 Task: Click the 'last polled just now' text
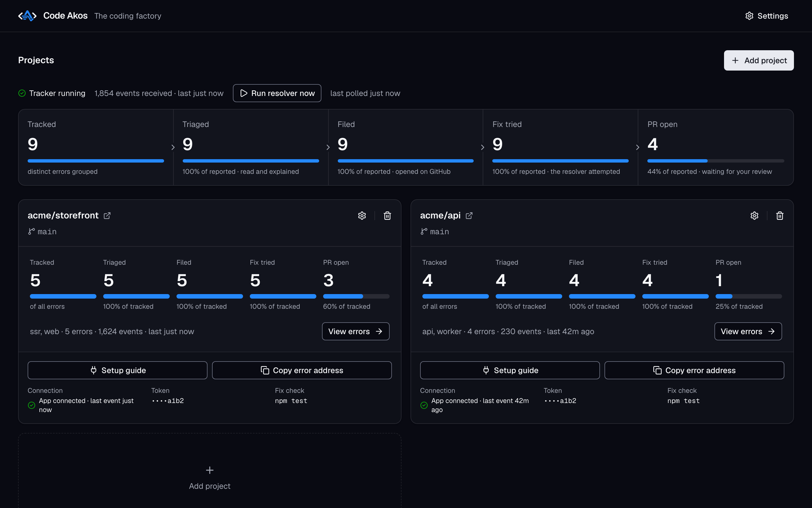click(365, 93)
